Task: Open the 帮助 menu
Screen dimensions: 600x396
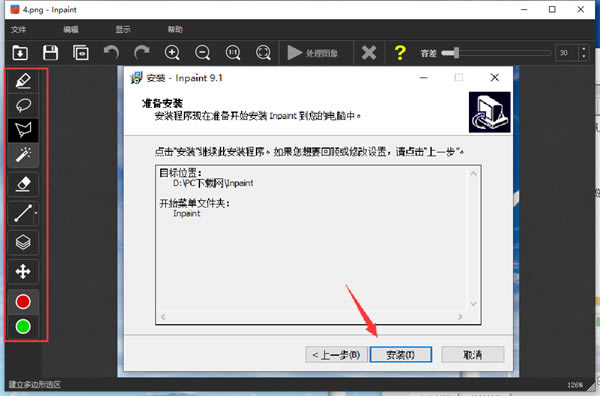Action: pos(175,30)
